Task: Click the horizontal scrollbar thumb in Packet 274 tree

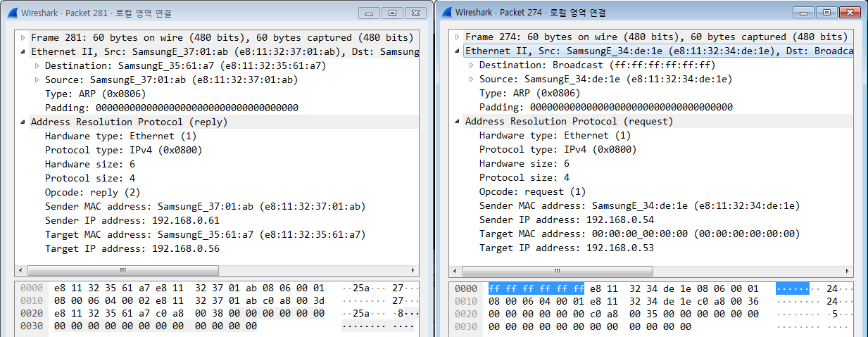Action: (557, 270)
